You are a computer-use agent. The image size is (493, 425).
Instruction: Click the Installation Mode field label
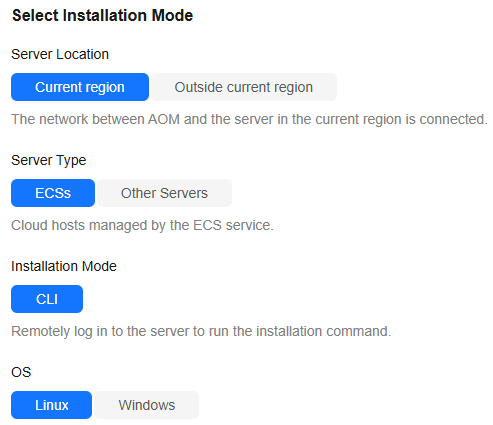click(x=64, y=266)
